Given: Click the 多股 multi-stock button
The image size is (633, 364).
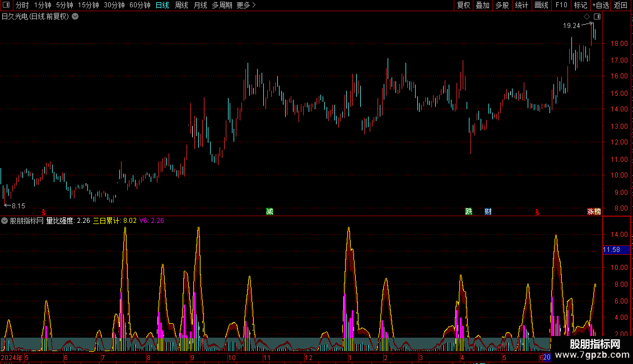Looking at the screenshot, I should [x=502, y=5].
